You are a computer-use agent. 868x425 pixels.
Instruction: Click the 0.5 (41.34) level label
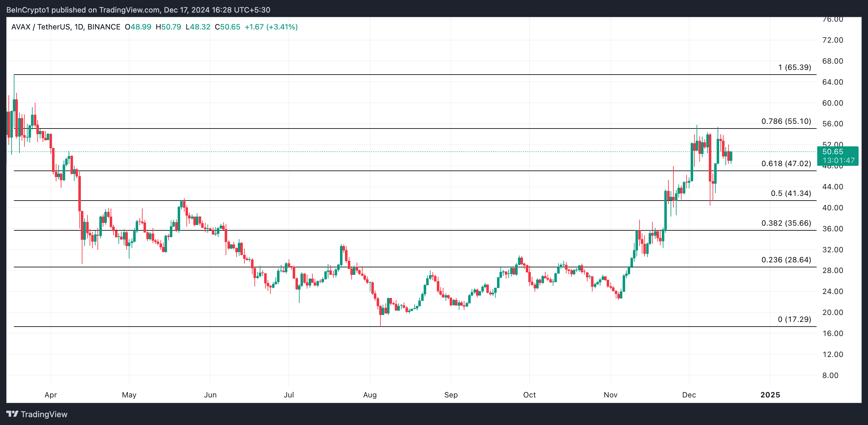[791, 193]
